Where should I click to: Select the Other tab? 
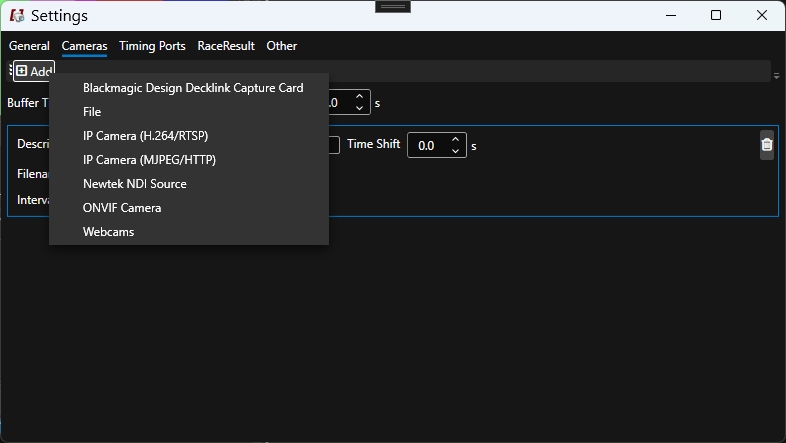tap(281, 46)
